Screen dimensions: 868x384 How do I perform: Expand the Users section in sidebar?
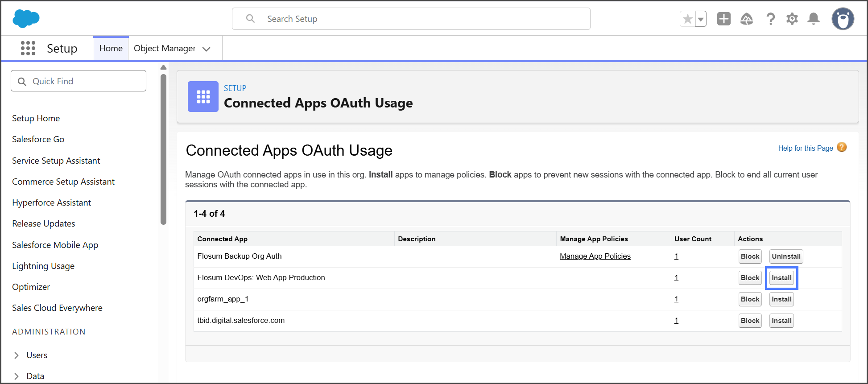(17, 355)
